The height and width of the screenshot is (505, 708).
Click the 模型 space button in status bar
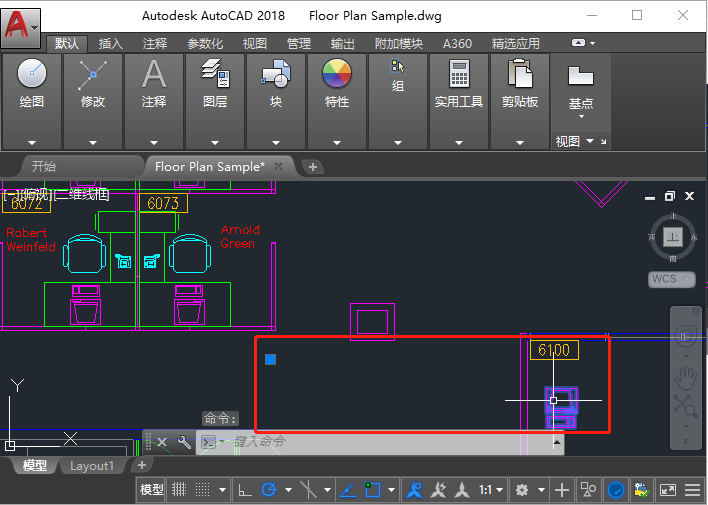coord(151,490)
